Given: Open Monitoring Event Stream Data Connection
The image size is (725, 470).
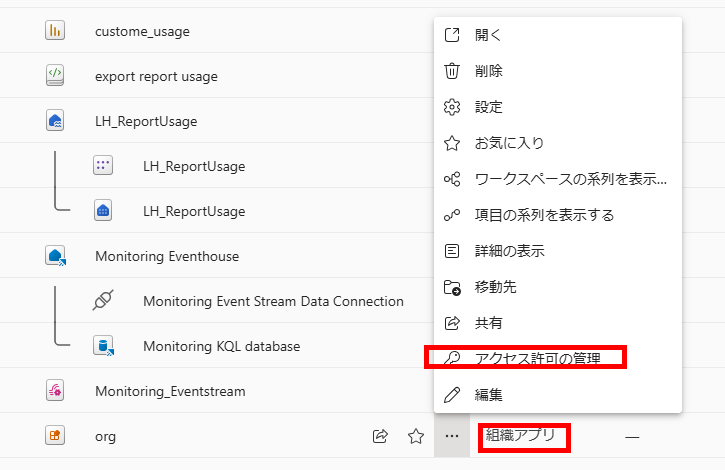Looking at the screenshot, I should 273,301.
